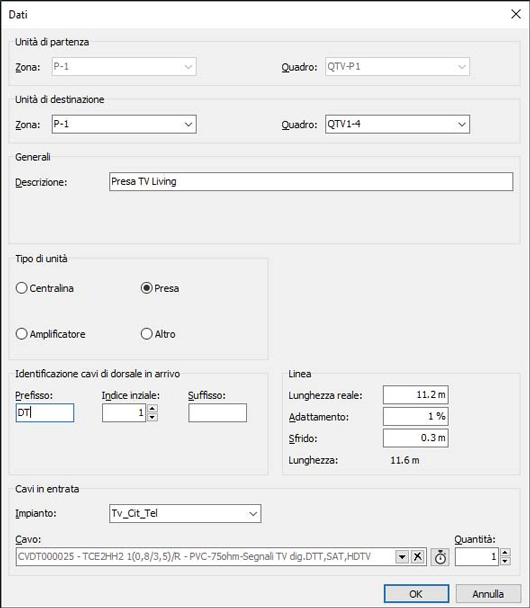Increase Quantità with the up arrow
530x608 pixels.
505,553
